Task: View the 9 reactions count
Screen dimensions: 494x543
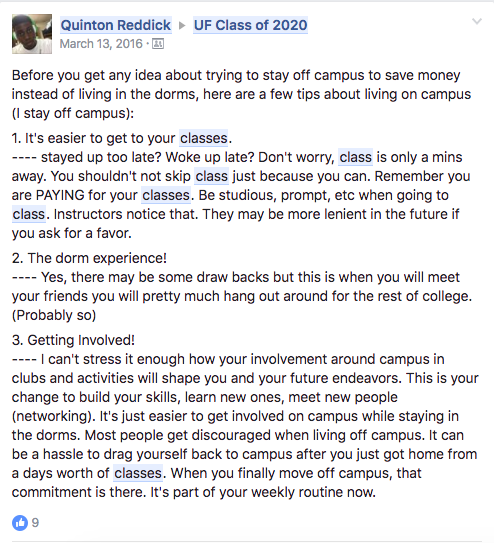Action: [35, 523]
